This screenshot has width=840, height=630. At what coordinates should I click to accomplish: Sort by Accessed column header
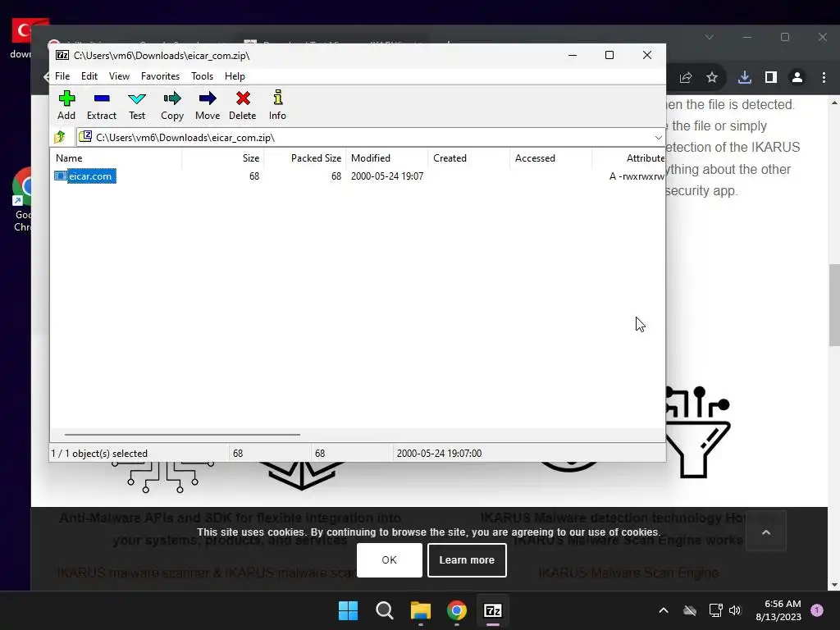pyautogui.click(x=550, y=158)
